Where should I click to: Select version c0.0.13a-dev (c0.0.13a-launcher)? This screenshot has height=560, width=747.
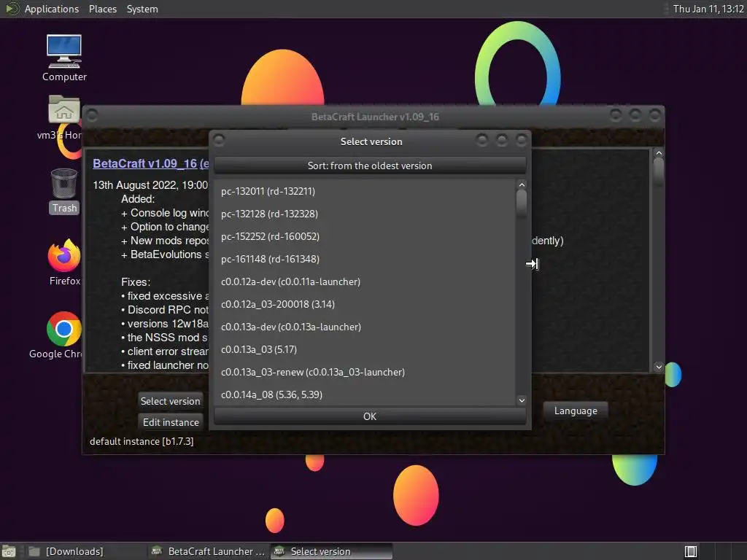(x=365, y=327)
